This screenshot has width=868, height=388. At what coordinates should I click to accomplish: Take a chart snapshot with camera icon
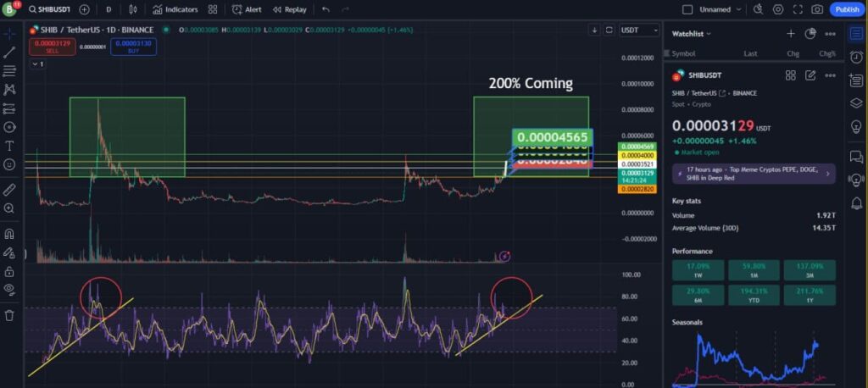[x=817, y=9]
